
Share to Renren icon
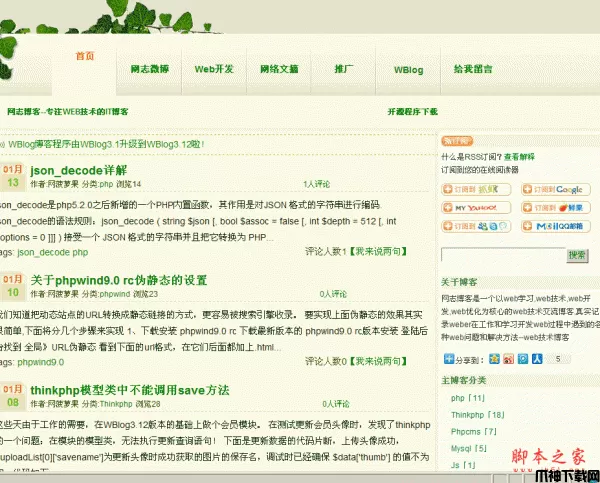coord(537,359)
